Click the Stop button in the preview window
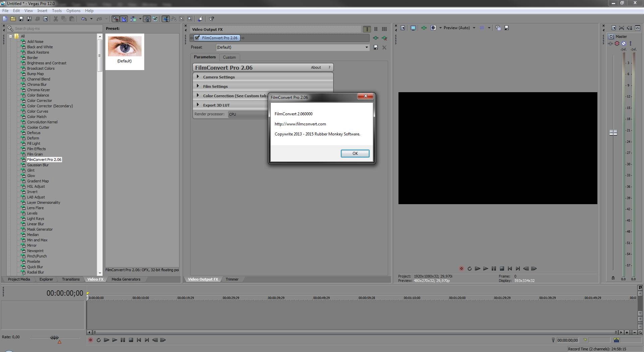The height and width of the screenshot is (352, 644). (502, 269)
